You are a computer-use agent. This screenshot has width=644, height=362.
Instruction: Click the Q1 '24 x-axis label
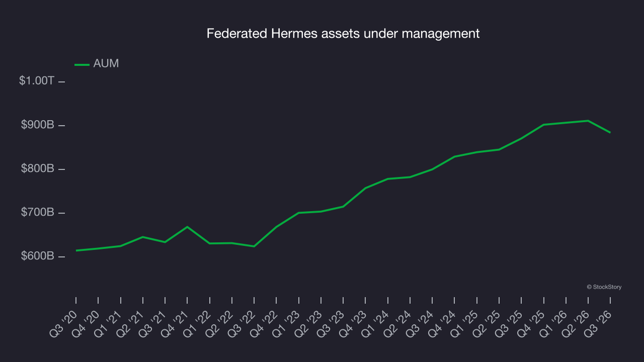pos(375,323)
